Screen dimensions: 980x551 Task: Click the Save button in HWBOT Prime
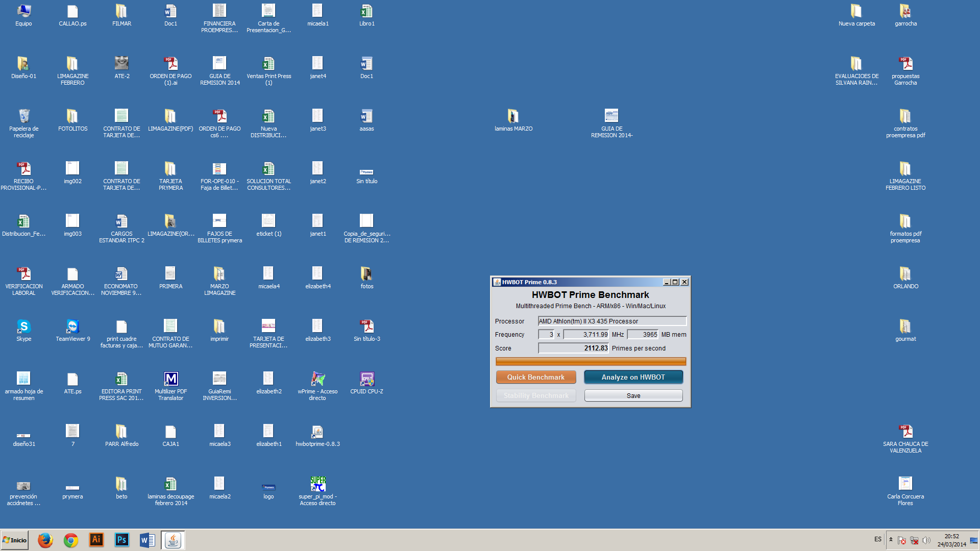tap(633, 395)
